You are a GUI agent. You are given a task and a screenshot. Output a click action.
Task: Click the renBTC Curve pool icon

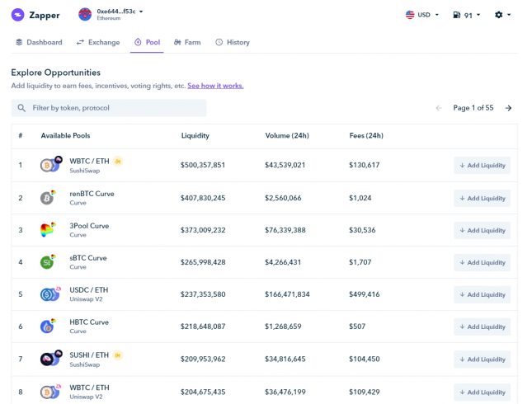[48, 197]
